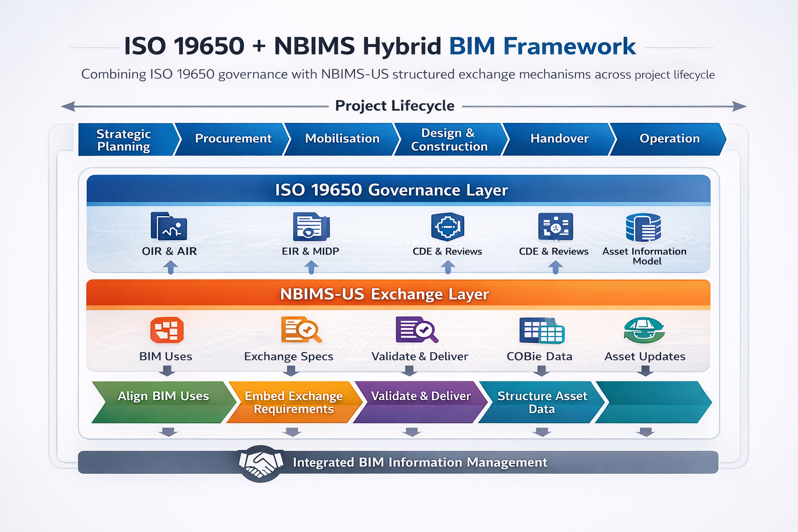Click the OIR & AIR folder icon
The image size is (798, 532).
169,227
